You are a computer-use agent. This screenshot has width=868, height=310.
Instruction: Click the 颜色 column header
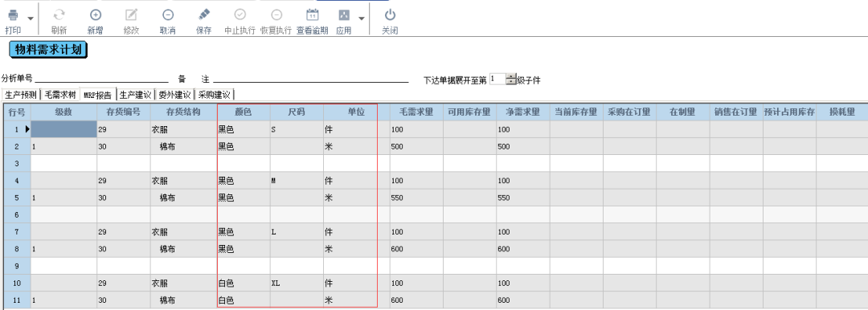[x=244, y=112]
